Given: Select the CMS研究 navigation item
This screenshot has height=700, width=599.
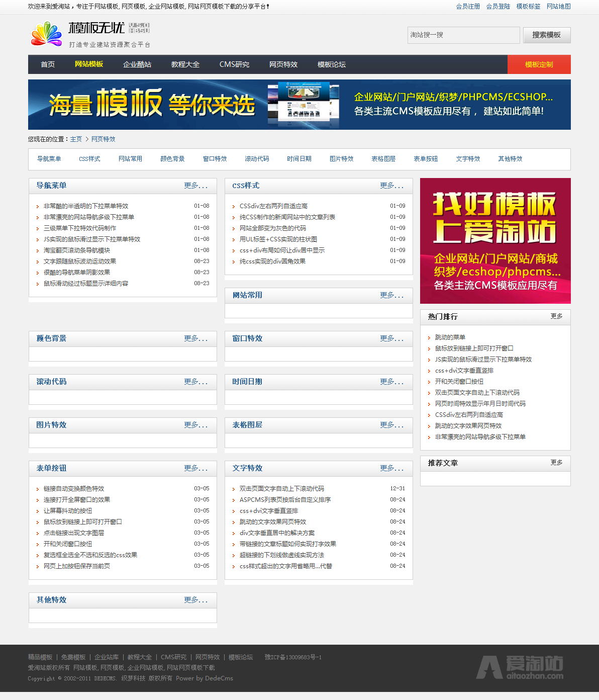Looking at the screenshot, I should [234, 64].
